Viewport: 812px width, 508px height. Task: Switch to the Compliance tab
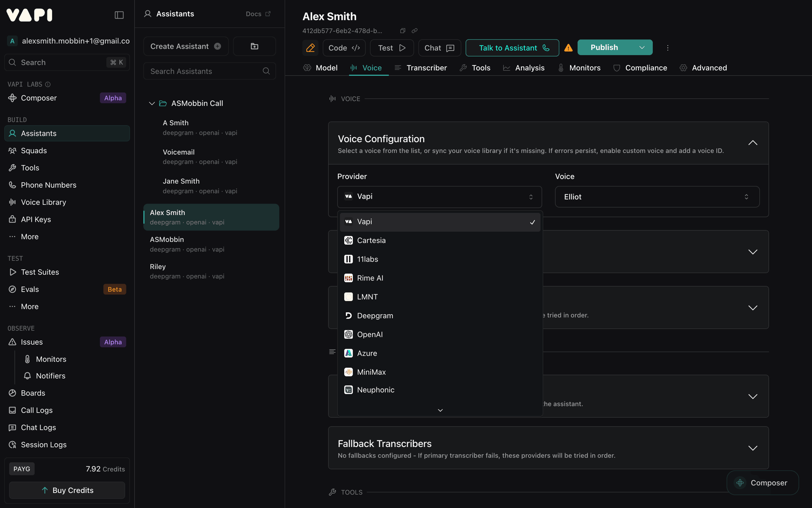click(640, 68)
